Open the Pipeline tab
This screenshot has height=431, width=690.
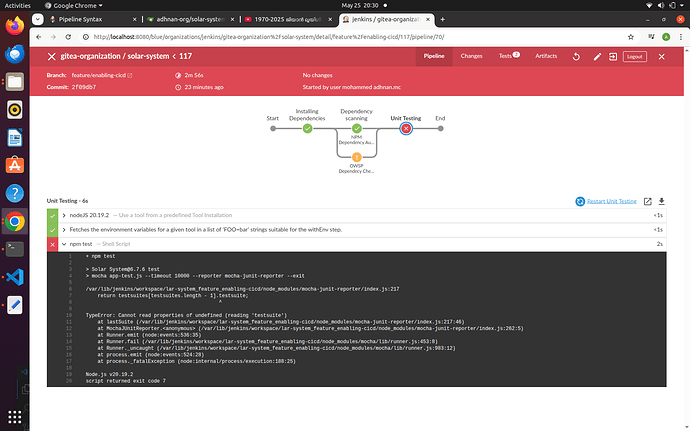(x=434, y=56)
